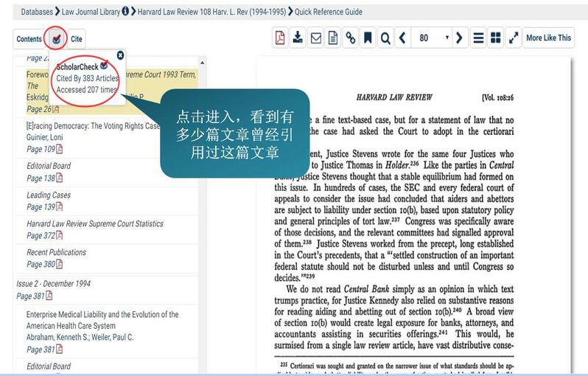Open the Contents tab
This screenshot has width=588, height=376.
(29, 39)
